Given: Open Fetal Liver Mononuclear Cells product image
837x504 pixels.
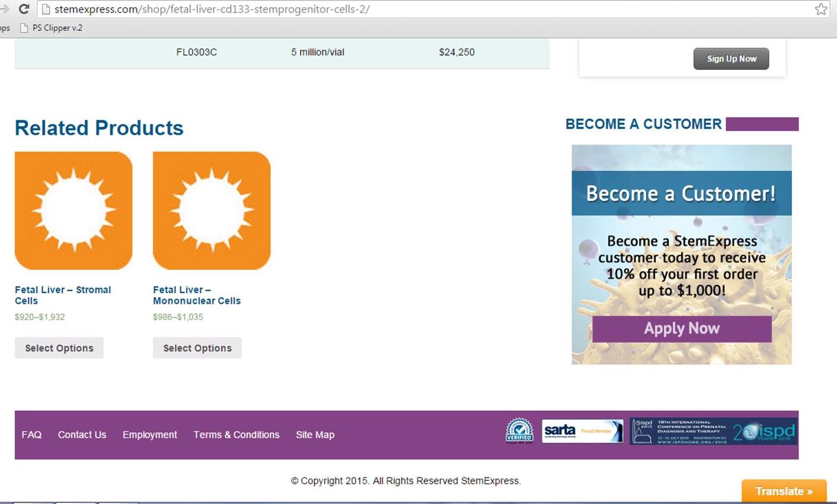Looking at the screenshot, I should pos(212,210).
